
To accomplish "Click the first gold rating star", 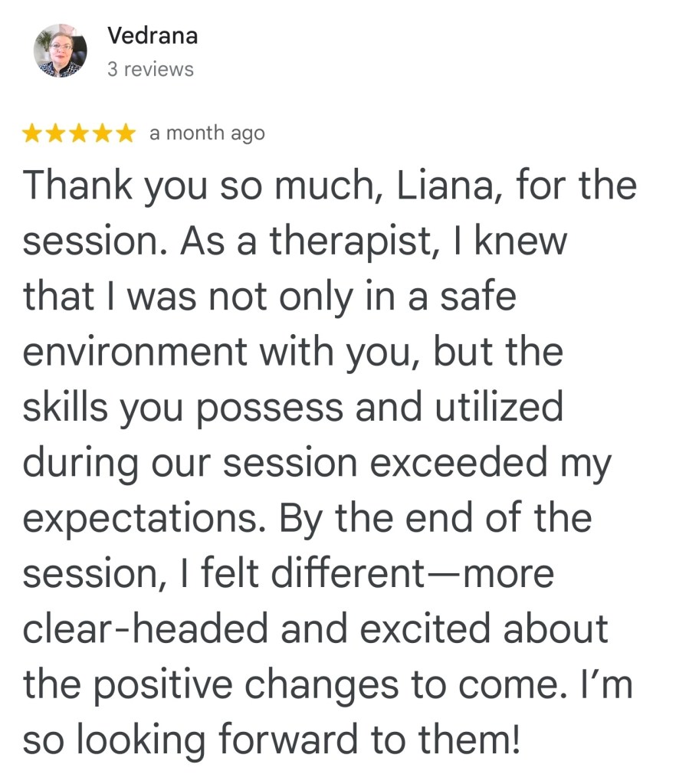I will [x=33, y=134].
